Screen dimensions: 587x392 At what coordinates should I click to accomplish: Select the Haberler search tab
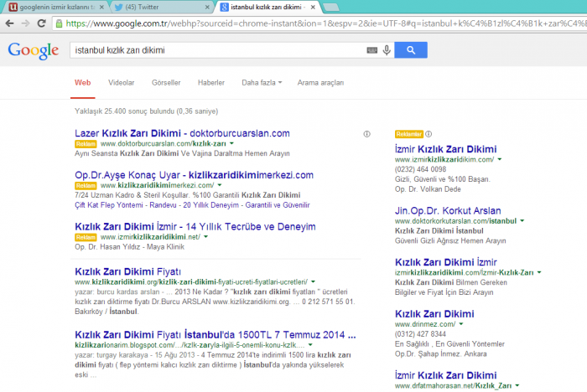point(211,83)
